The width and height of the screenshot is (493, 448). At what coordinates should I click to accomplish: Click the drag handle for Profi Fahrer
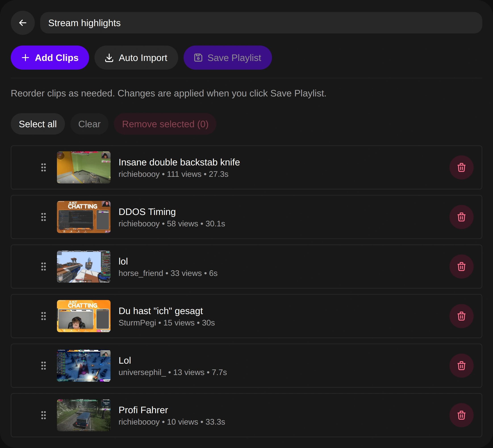click(44, 415)
